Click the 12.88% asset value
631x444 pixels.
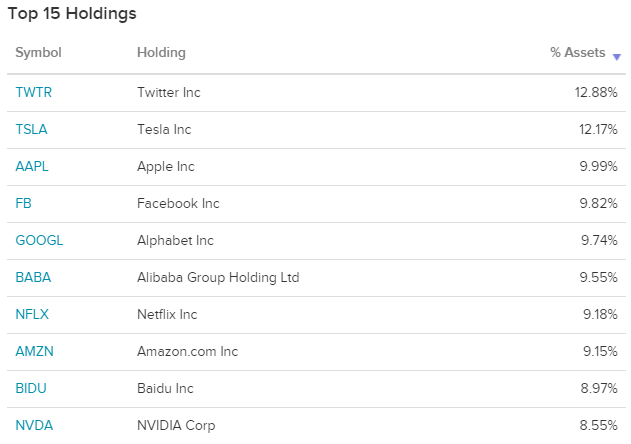[596, 92]
